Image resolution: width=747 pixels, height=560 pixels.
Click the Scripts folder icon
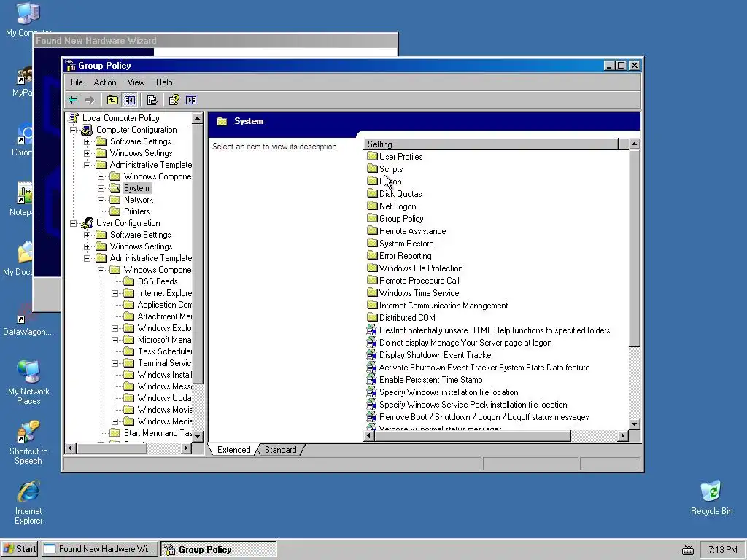pos(372,168)
